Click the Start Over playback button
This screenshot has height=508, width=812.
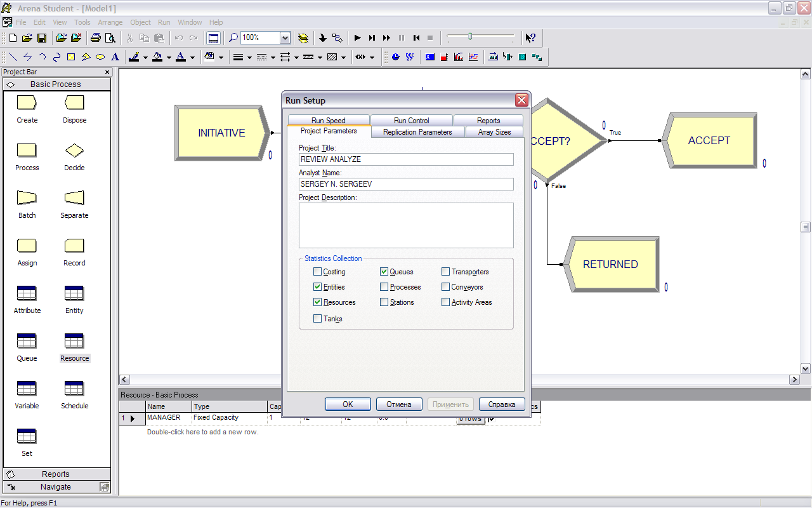pyautogui.click(x=416, y=38)
